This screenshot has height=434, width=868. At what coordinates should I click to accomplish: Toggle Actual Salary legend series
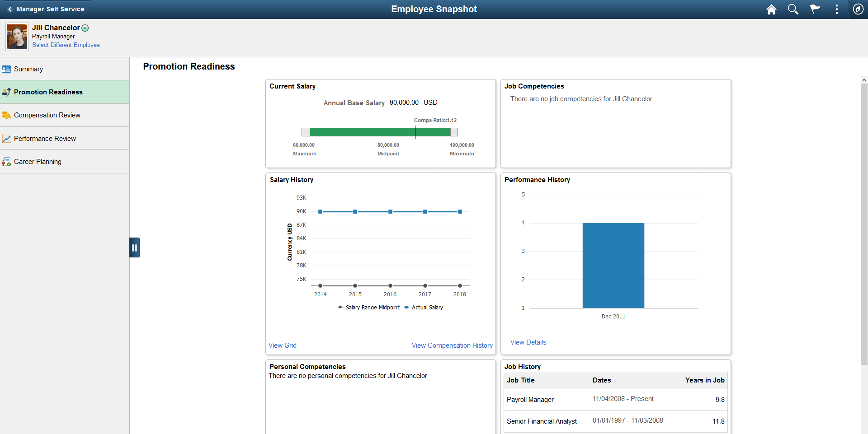click(x=424, y=308)
